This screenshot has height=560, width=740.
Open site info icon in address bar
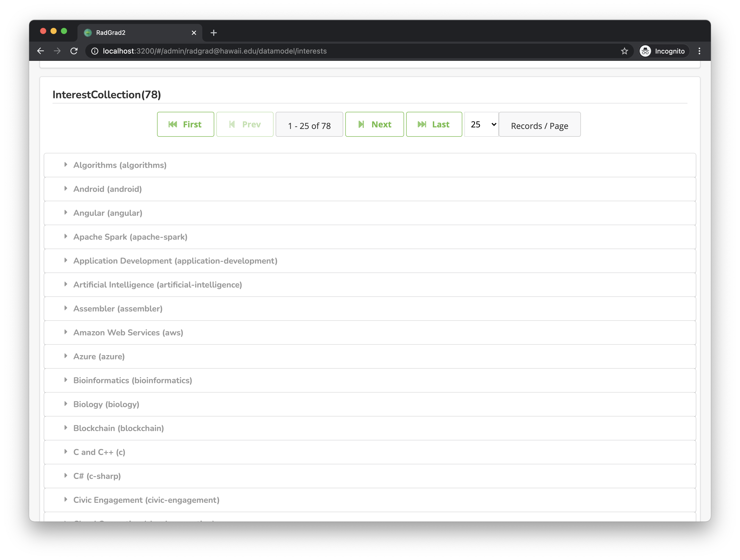[95, 51]
